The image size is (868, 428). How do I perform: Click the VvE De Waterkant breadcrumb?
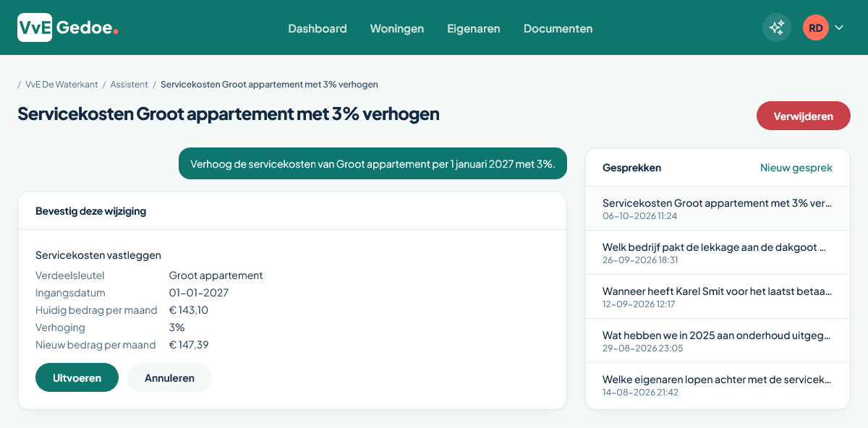(61, 85)
